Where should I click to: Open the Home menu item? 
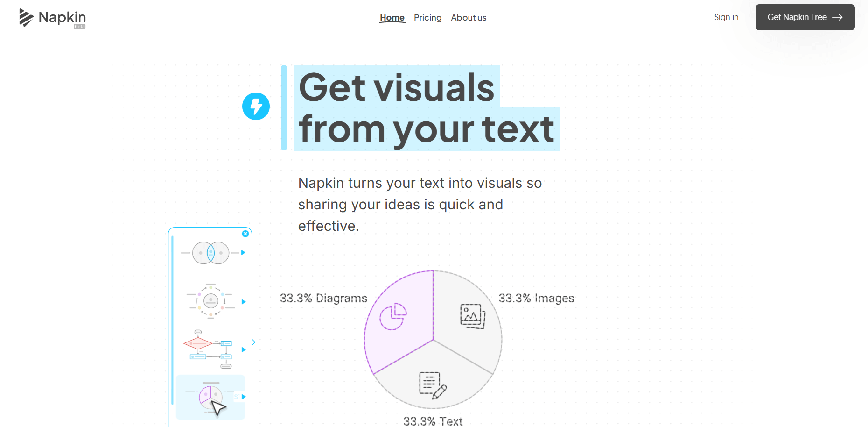point(392,18)
